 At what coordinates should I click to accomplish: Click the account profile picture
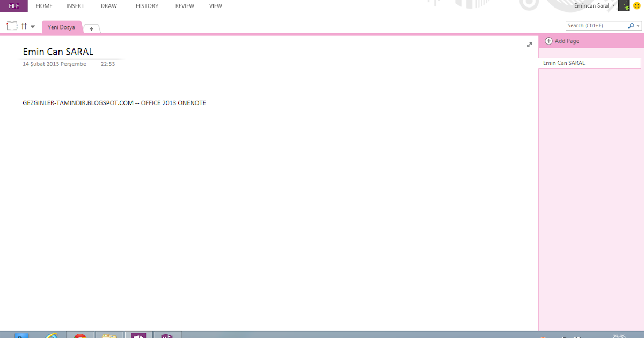[624, 6]
